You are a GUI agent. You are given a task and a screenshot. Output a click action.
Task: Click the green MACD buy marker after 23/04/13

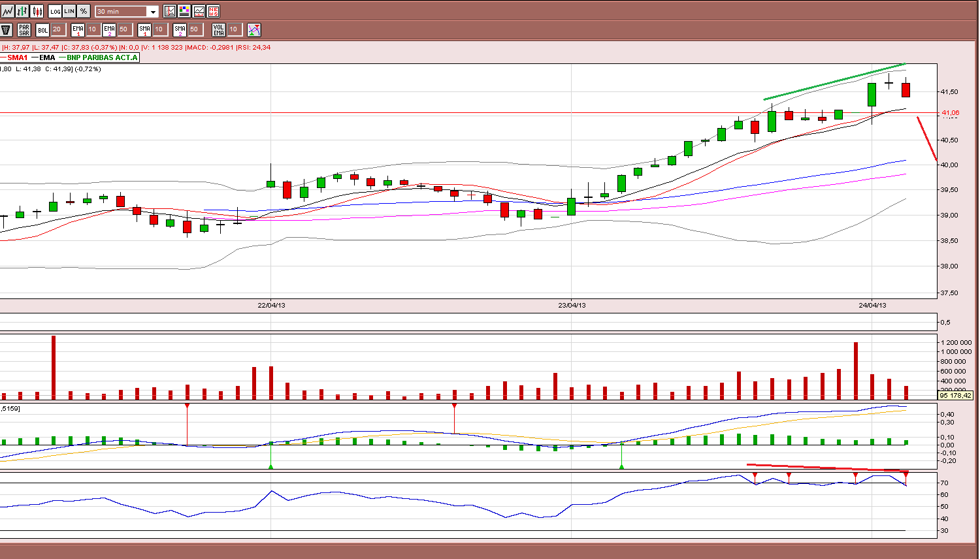[x=621, y=466]
